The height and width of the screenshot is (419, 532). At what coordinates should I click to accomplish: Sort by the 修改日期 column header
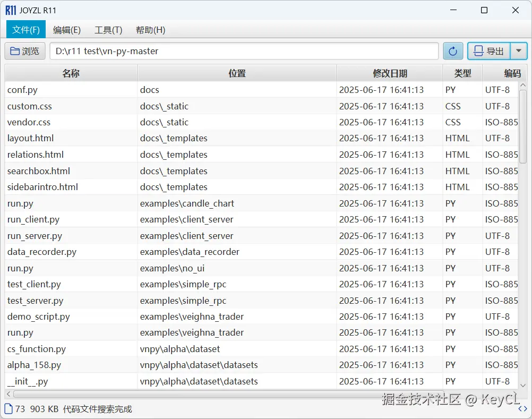[x=390, y=73]
